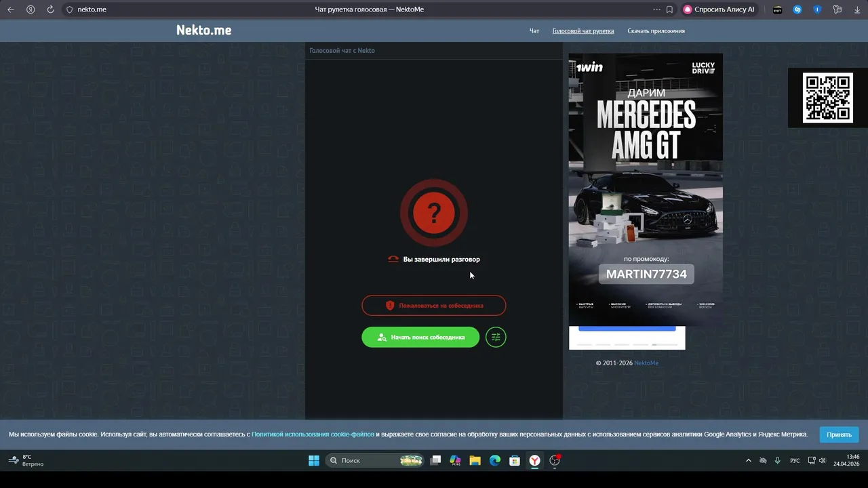Open the Чат tab
The width and height of the screenshot is (868, 488).
tap(534, 30)
